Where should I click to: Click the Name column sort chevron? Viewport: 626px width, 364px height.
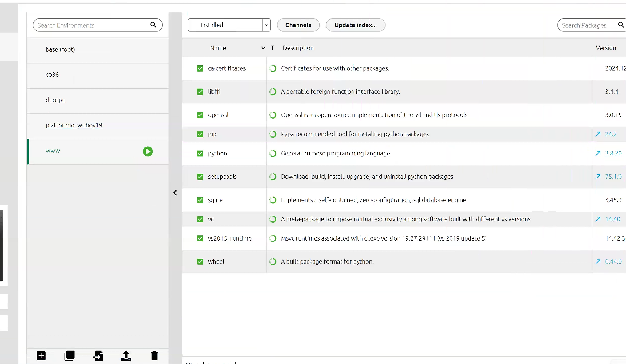tap(263, 48)
